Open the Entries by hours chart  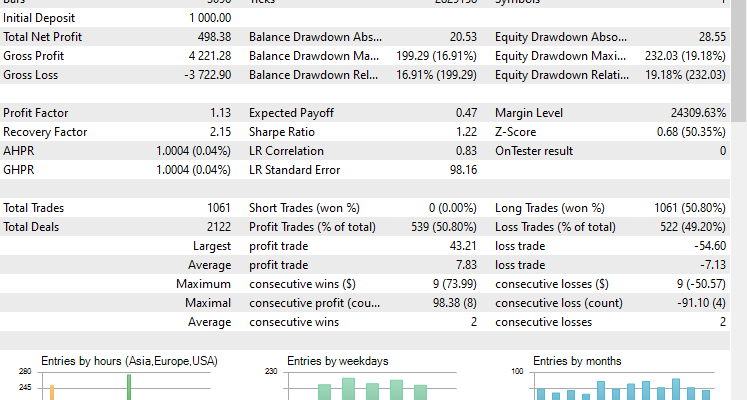tap(126, 380)
